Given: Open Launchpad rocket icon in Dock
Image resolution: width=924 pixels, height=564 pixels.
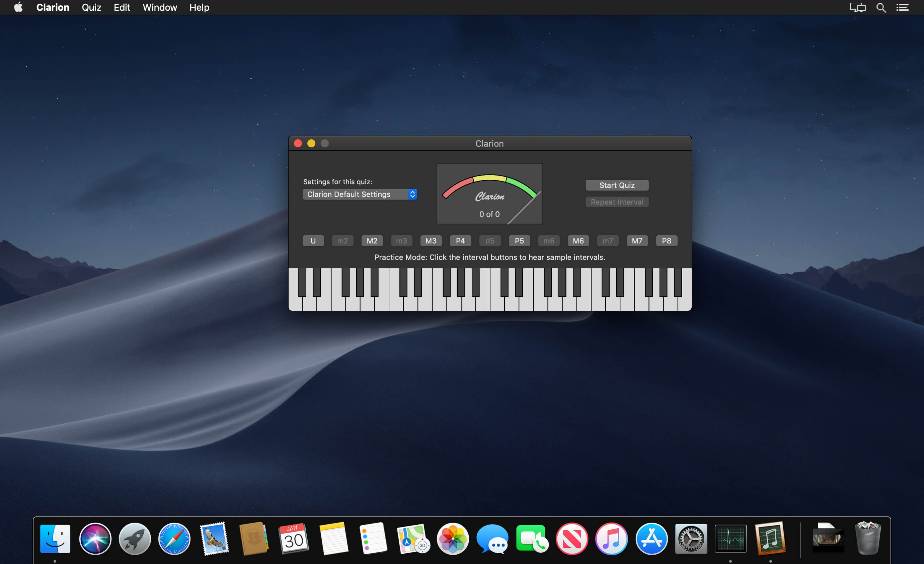Looking at the screenshot, I should click(x=135, y=539).
